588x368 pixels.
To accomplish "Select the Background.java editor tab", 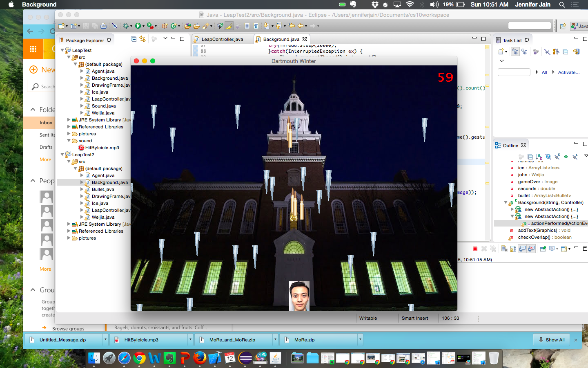I will point(281,39).
